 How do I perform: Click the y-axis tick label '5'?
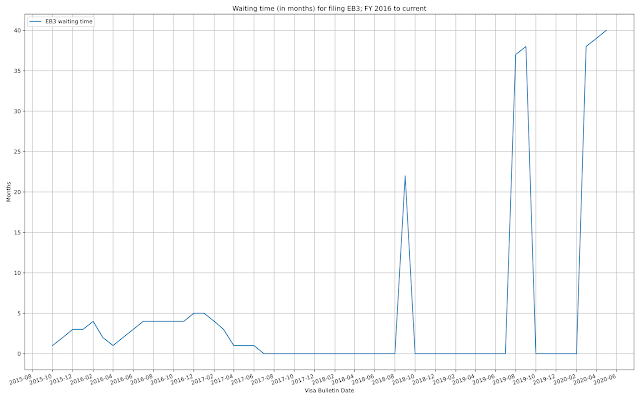19,313
